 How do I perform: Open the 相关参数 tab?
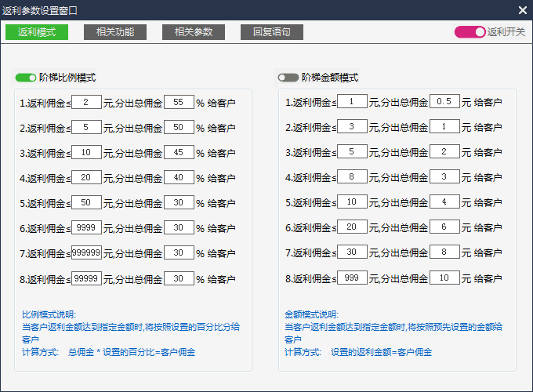194,32
